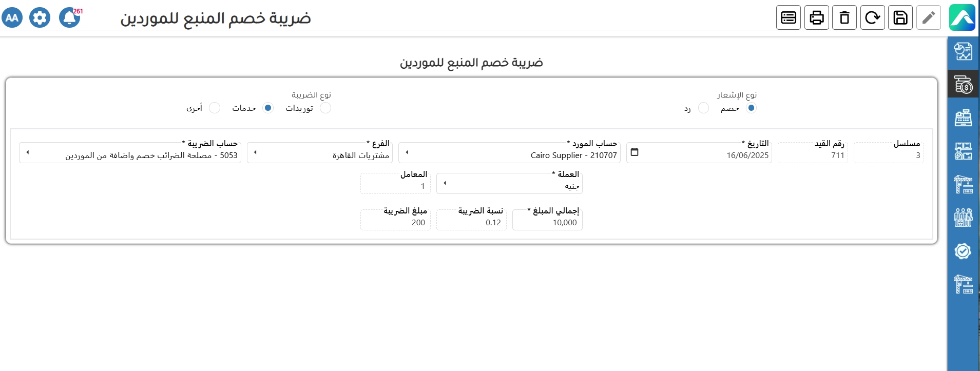Image resolution: width=980 pixels, height=371 pixels.
Task: Click the total amount input field
Action: click(547, 223)
